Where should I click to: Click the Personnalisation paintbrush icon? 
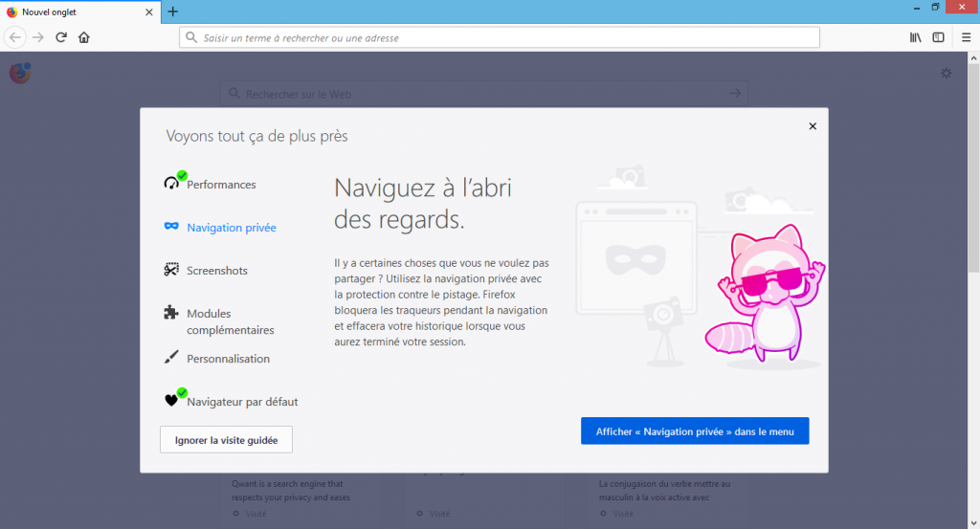tap(170, 357)
